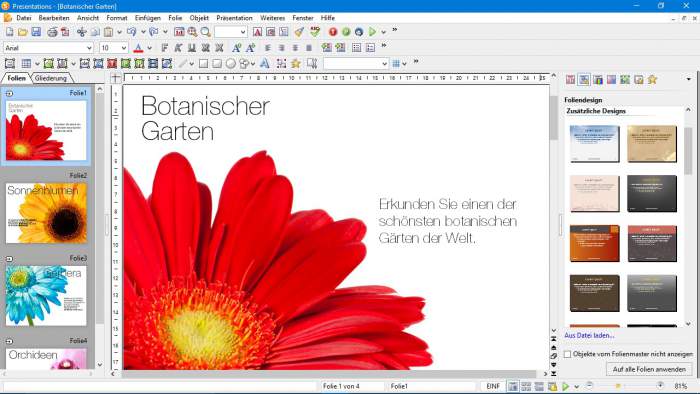Screen dimensions: 700x394
Task: Click the 'Botanischer Garten' title text on the slide
Action: click(x=205, y=119)
